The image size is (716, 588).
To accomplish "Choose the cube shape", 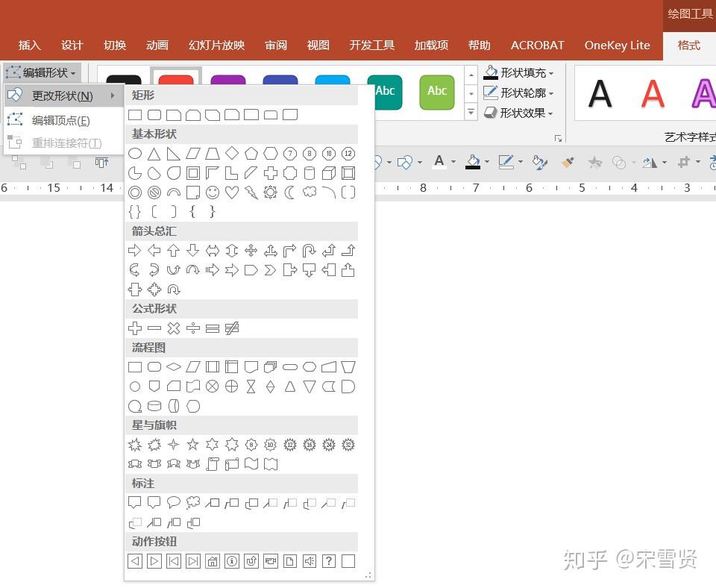I will pyautogui.click(x=329, y=174).
